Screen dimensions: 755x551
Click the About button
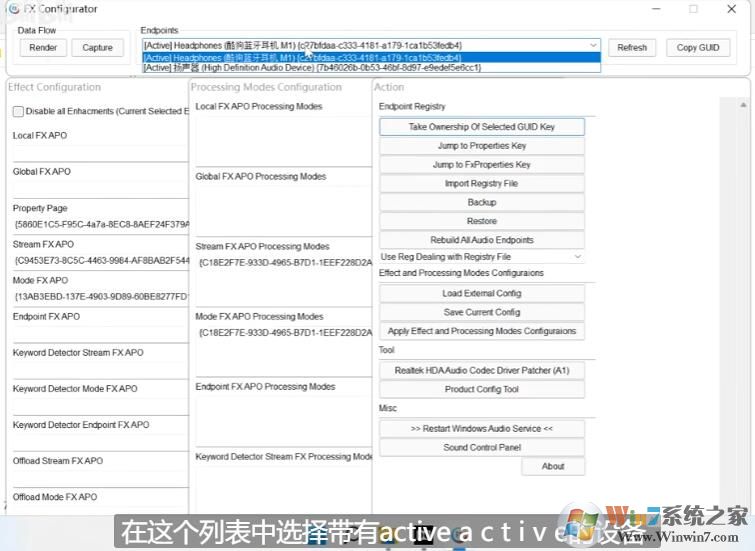tap(553, 466)
